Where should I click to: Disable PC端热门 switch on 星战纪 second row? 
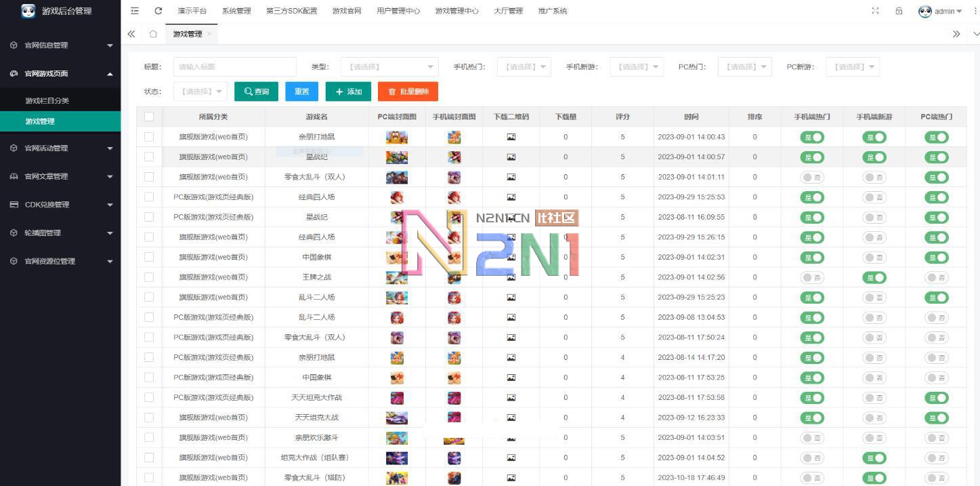point(936,157)
